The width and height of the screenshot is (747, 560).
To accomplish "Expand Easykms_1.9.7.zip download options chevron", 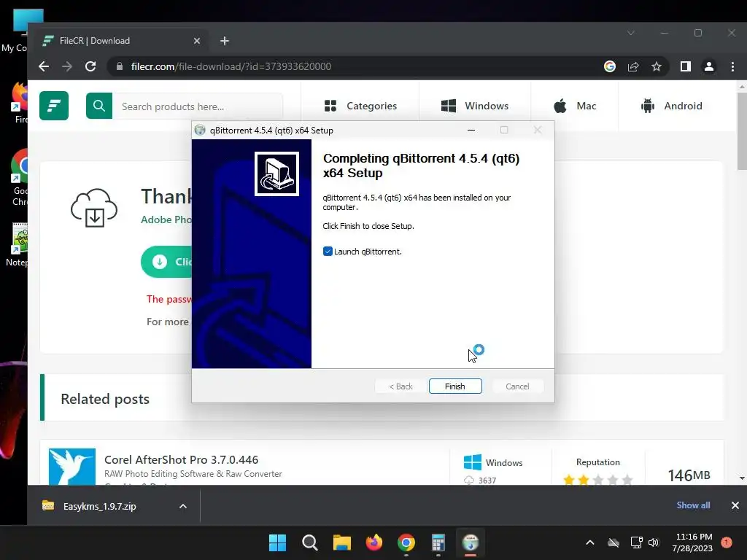I will coord(183,506).
